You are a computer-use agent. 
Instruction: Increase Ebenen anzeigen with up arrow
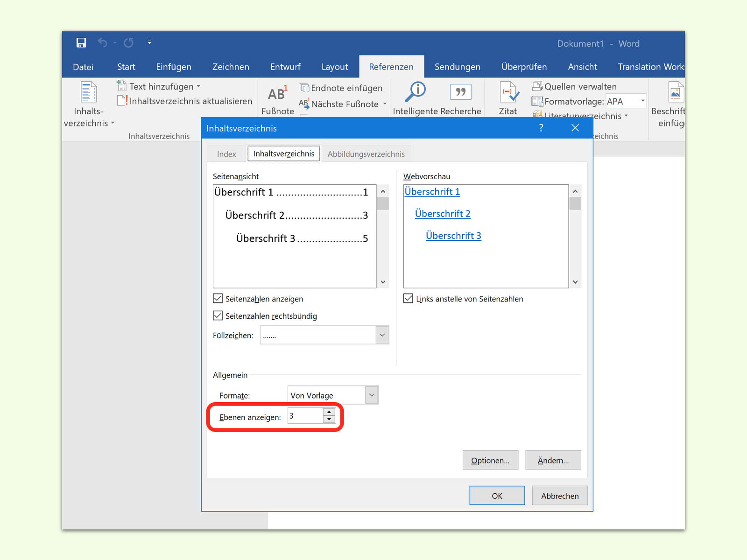[x=329, y=412]
